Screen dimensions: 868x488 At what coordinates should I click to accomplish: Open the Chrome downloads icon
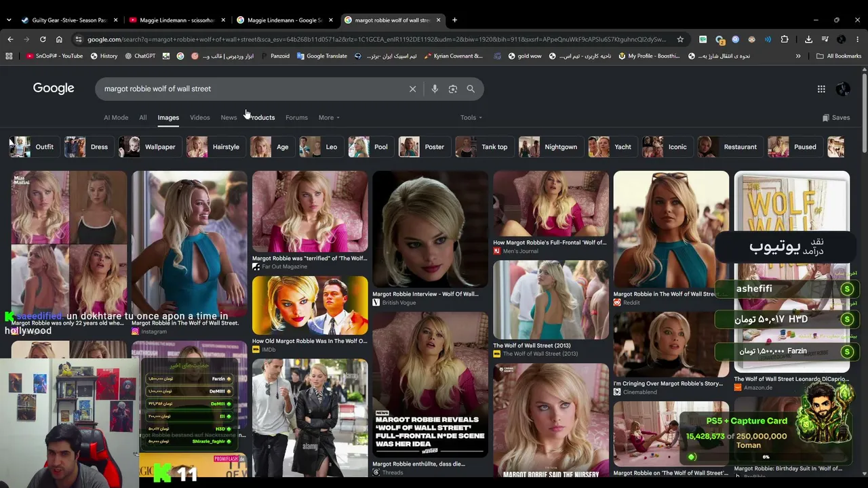(x=808, y=39)
